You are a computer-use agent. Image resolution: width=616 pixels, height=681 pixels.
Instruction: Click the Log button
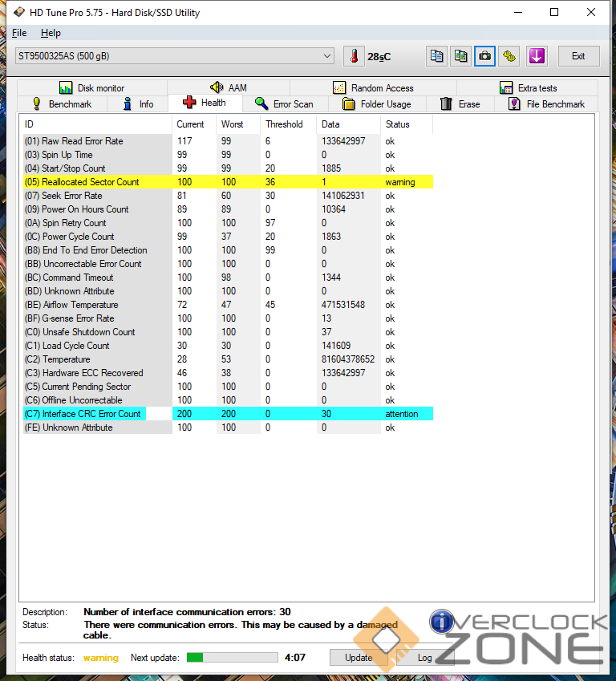425,658
